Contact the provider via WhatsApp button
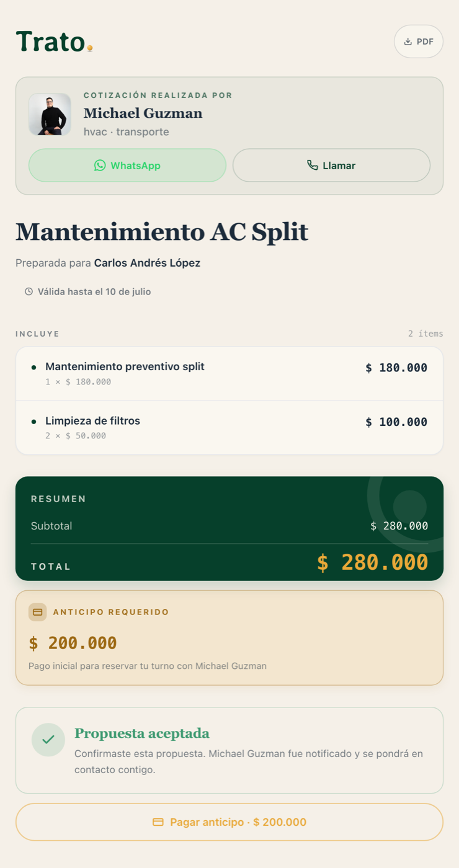Viewport: 459px width, 868px height. coord(127,166)
